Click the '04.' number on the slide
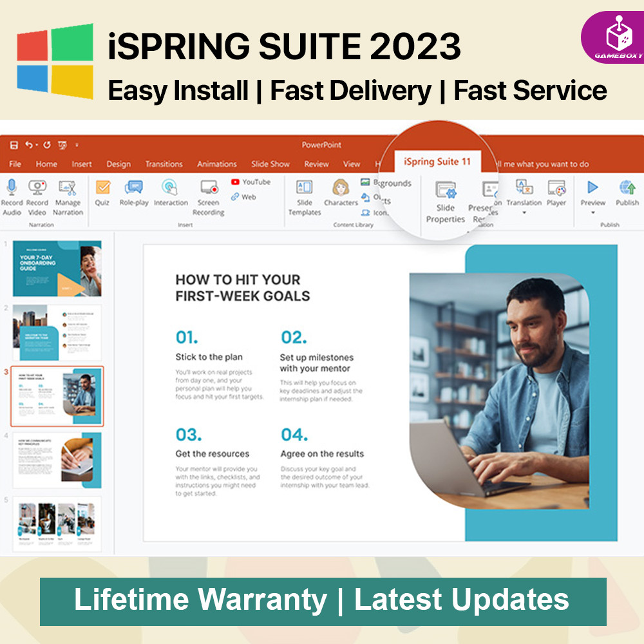 (294, 435)
